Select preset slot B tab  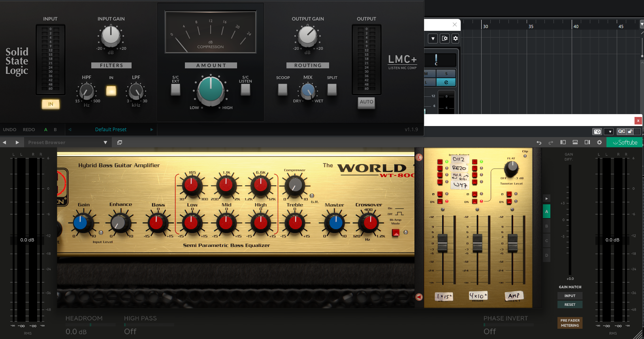click(x=547, y=226)
